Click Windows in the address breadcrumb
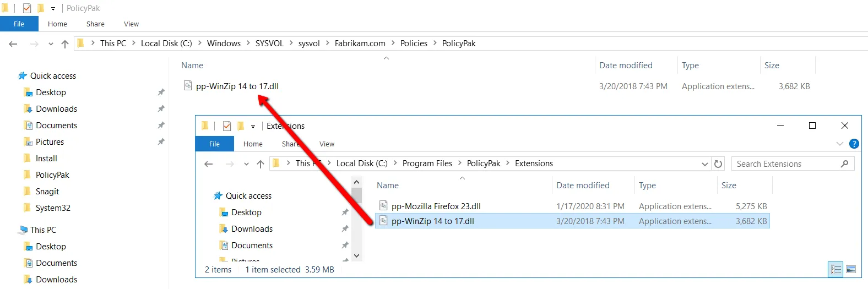This screenshot has height=289, width=868. [224, 43]
